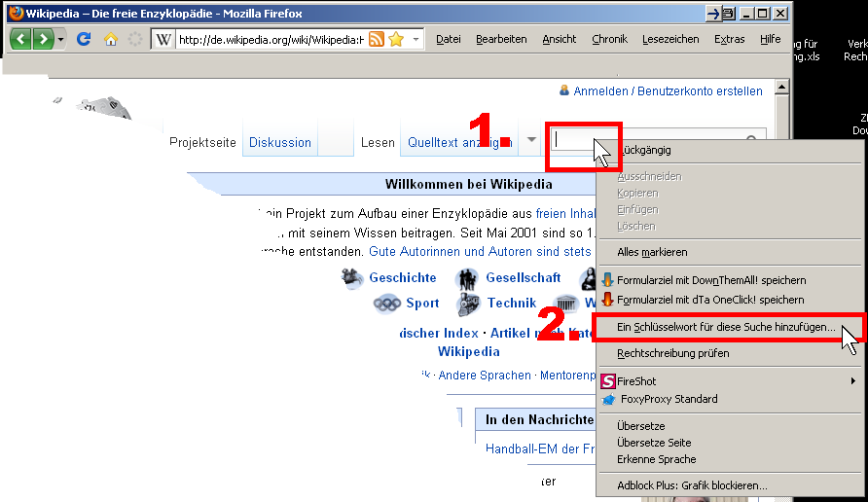868x502 pixels.
Task: Select FoxyProxy Standard in context menu
Action: point(669,399)
